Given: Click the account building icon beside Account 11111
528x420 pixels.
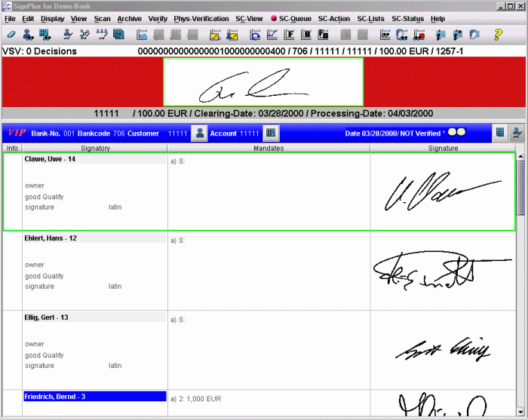Looking at the screenshot, I should [x=271, y=133].
